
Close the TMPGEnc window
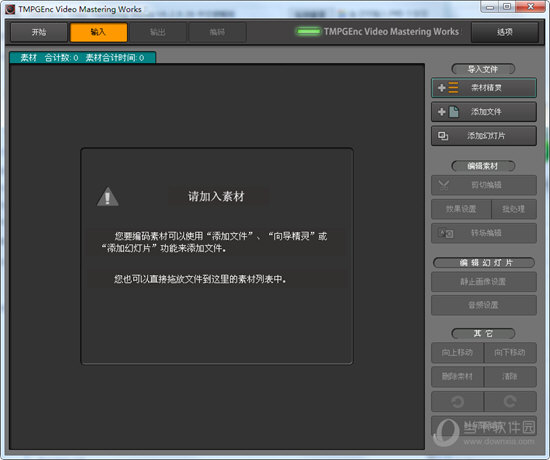pyautogui.click(x=531, y=7)
